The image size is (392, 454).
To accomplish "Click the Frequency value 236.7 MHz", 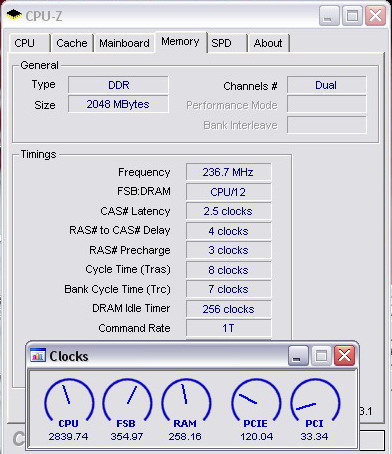I will click(228, 172).
